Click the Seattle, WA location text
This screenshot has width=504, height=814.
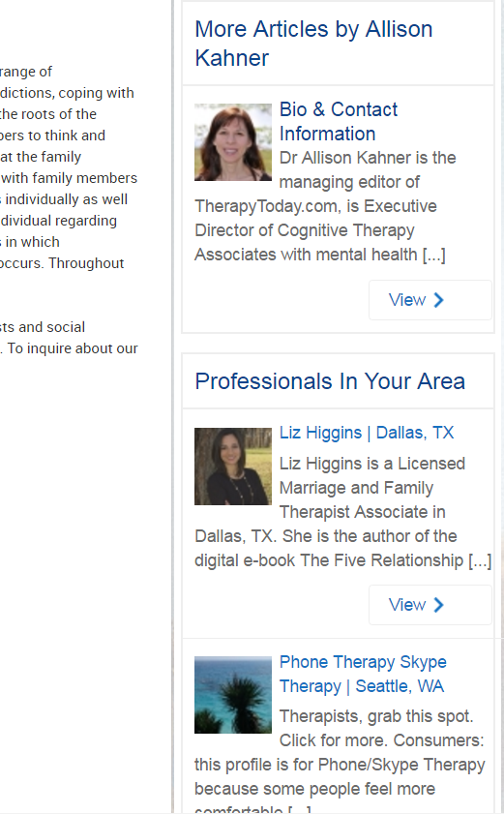400,686
